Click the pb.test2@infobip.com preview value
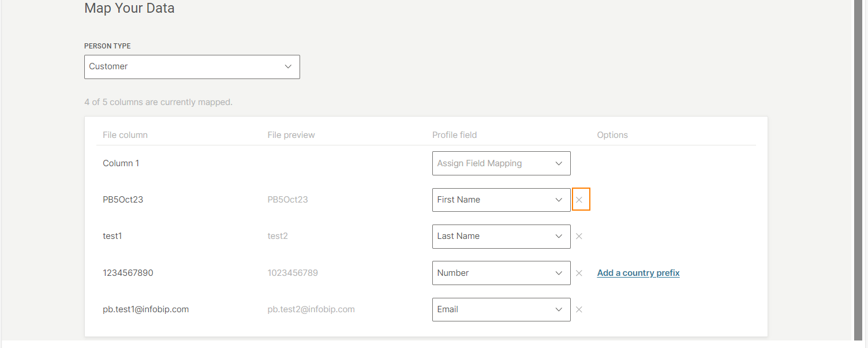 311,309
